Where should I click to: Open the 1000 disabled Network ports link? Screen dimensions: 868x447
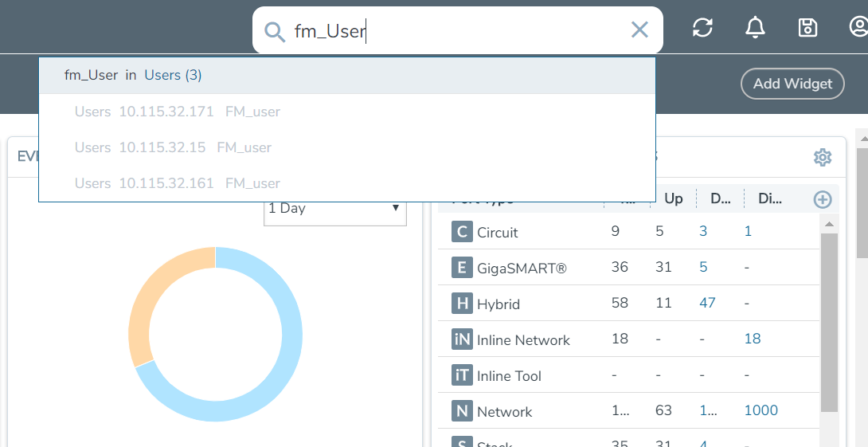pyautogui.click(x=761, y=410)
